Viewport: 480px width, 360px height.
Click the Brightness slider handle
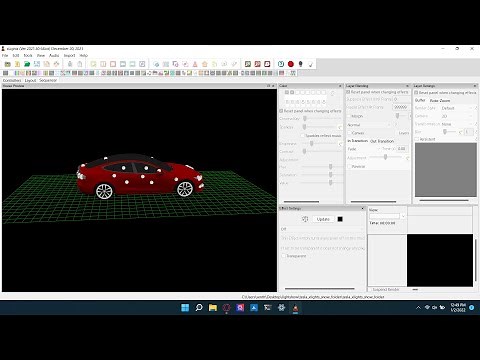click(x=311, y=144)
